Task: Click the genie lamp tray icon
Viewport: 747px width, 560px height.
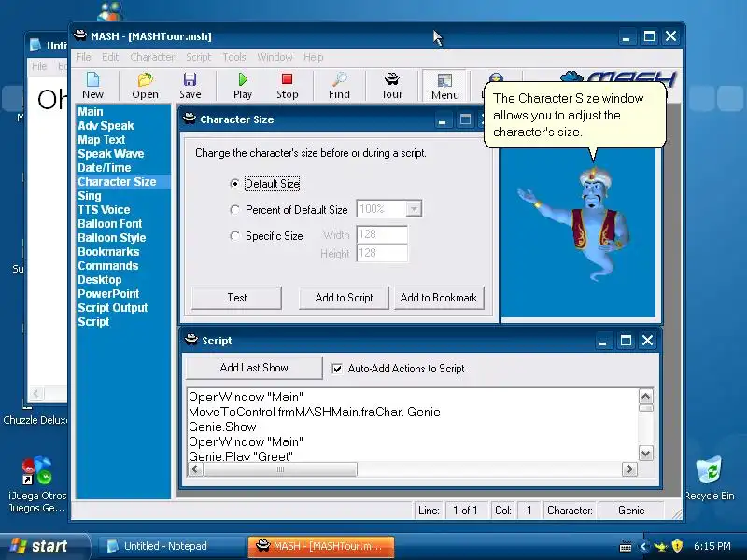Action: pyautogui.click(x=660, y=546)
